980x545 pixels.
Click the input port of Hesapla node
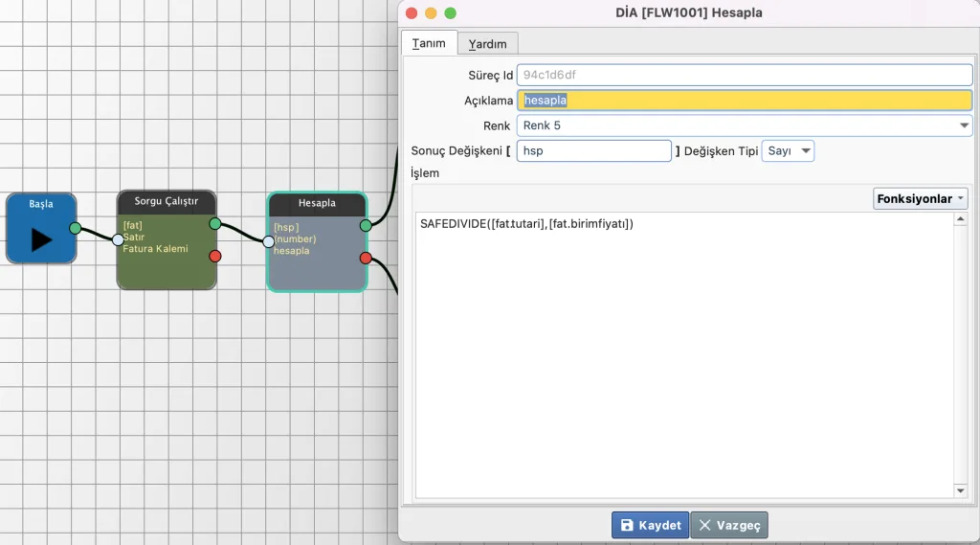tap(269, 241)
